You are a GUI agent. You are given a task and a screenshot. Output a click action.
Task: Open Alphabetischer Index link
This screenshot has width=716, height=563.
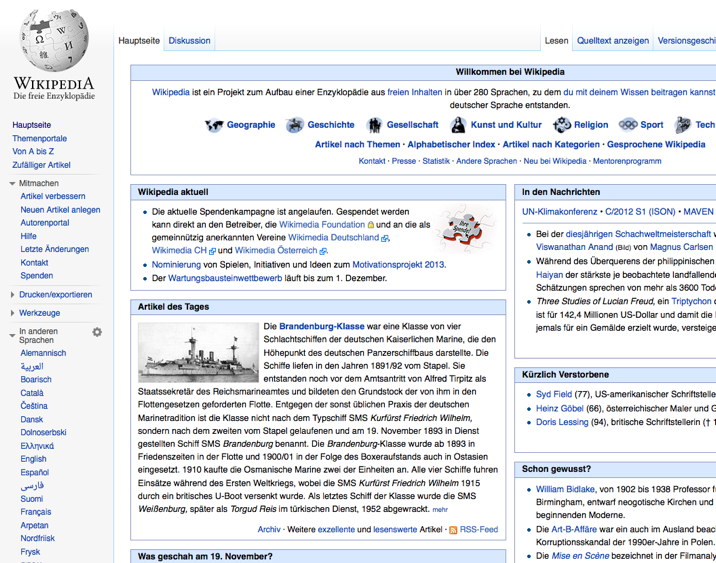[x=451, y=144]
